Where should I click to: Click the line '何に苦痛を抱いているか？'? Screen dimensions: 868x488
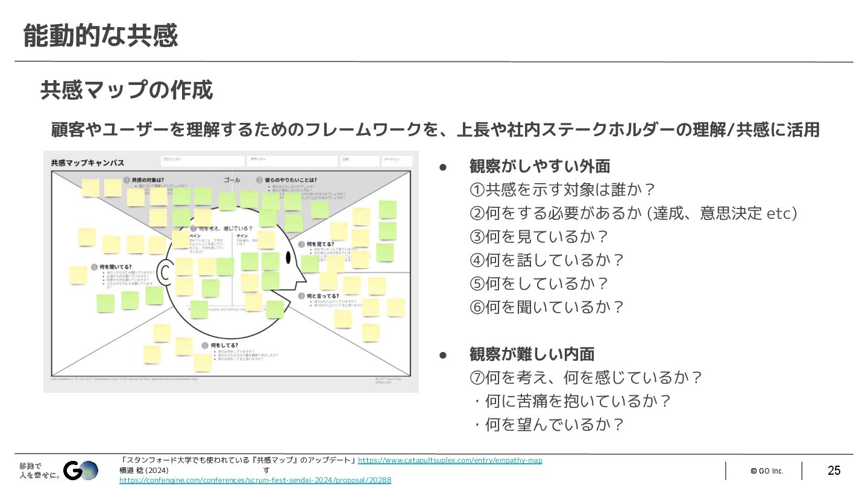click(x=578, y=401)
